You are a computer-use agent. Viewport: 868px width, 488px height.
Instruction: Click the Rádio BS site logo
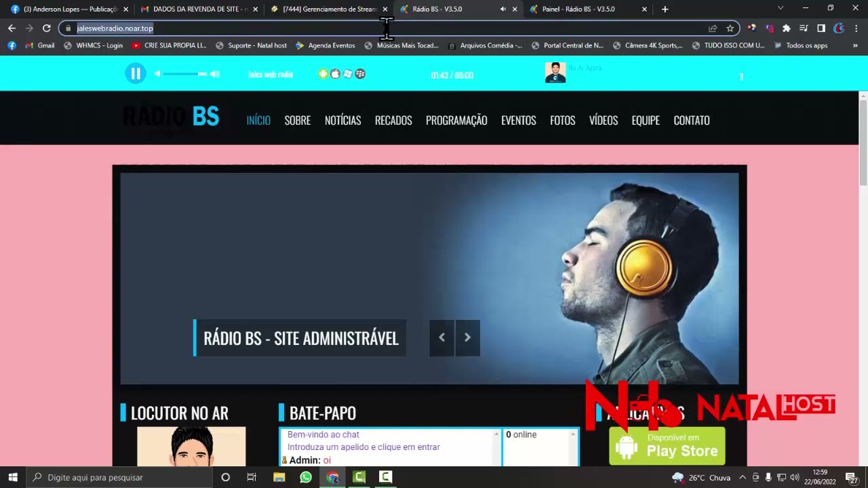point(171,117)
